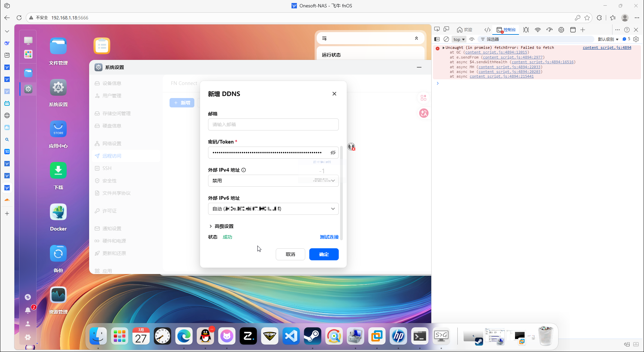The image size is (644, 352).
Task: Open the fnOS user account icon
Action: pyautogui.click(x=28, y=324)
